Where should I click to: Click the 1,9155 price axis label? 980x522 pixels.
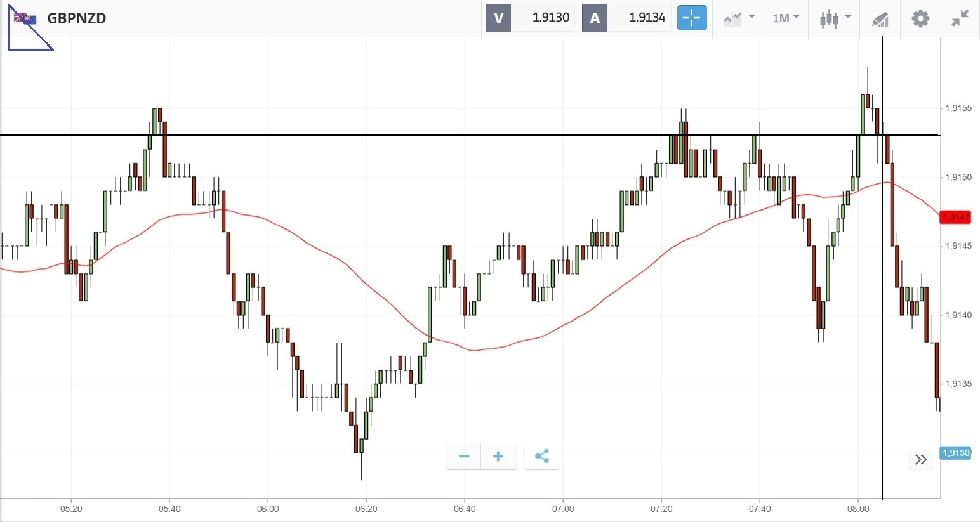958,108
